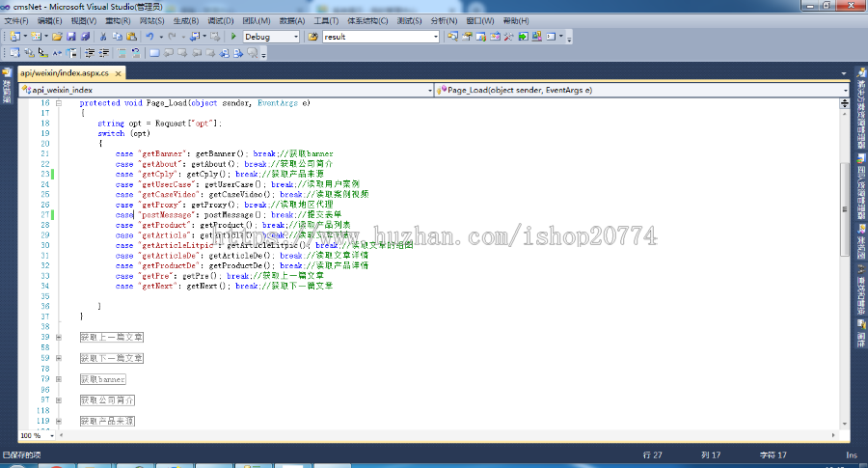868x468 pixels.
Task: Expand collapsed region 获取banner at line 79
Action: 58,379
